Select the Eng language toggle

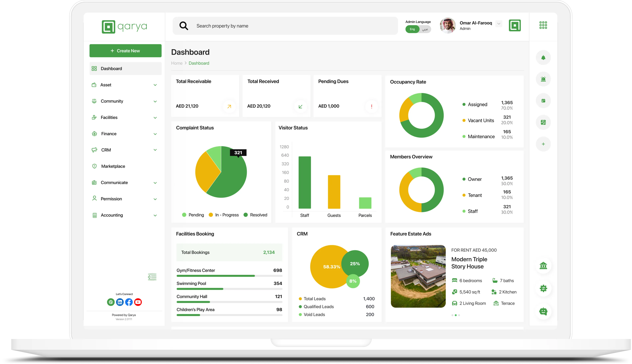point(412,29)
